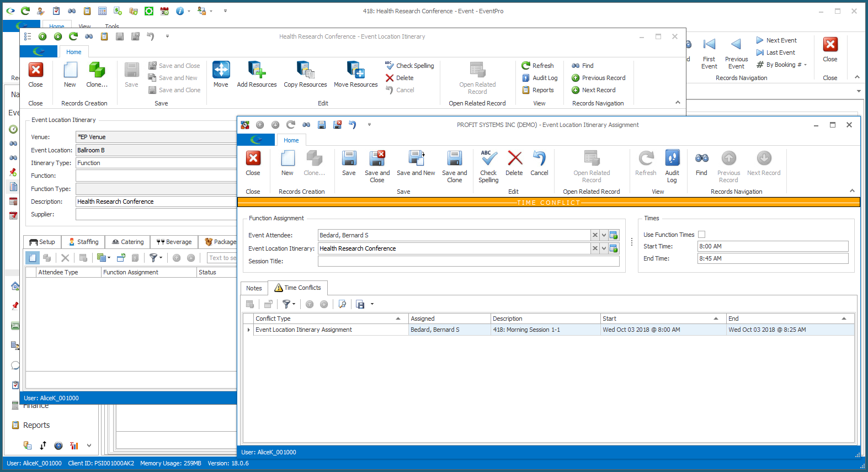Click the Start Time input field
Image resolution: width=868 pixels, height=472 pixels.
773,246
